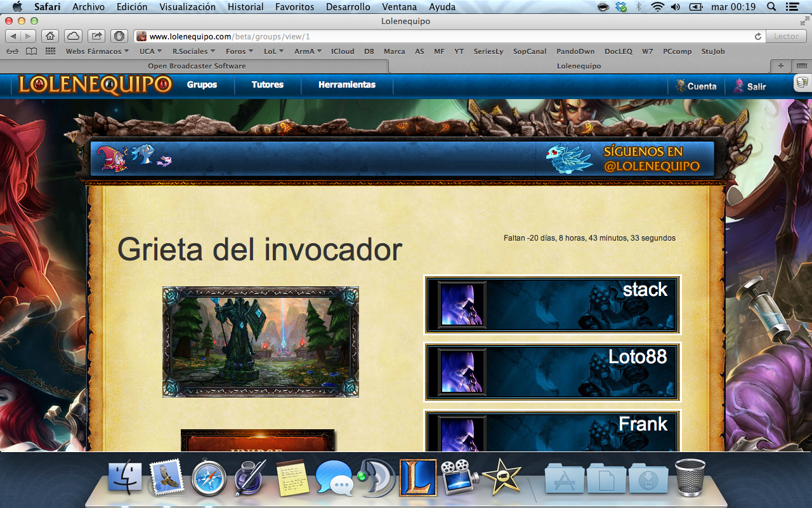
Task: Go back with Safari's back arrow
Action: (x=14, y=36)
